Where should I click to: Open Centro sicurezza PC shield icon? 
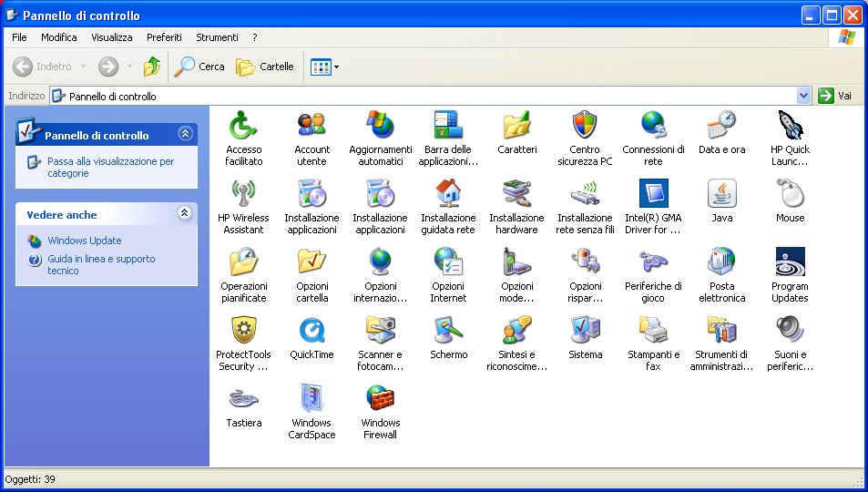(x=585, y=125)
